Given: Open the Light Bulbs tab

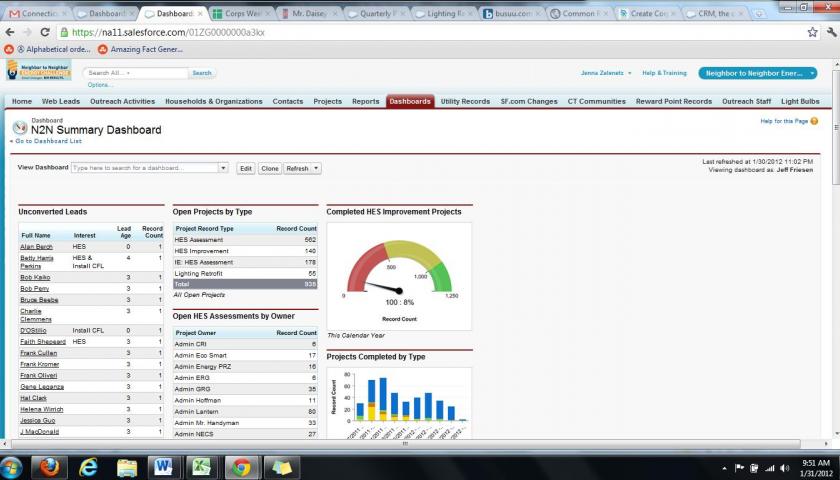Looking at the screenshot, I should 800,101.
